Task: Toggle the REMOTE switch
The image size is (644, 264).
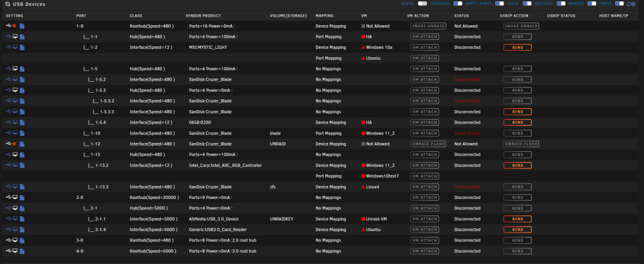Action: pyautogui.click(x=591, y=4)
